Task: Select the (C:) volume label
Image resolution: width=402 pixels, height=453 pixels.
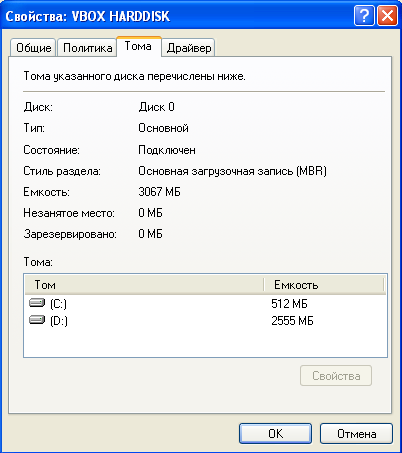Action: click(58, 304)
